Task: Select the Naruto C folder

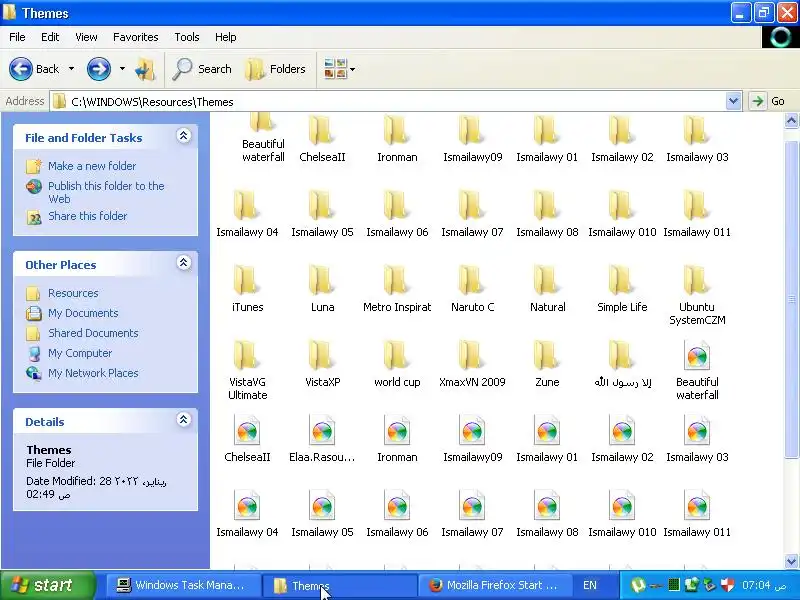Action: pyautogui.click(x=472, y=288)
